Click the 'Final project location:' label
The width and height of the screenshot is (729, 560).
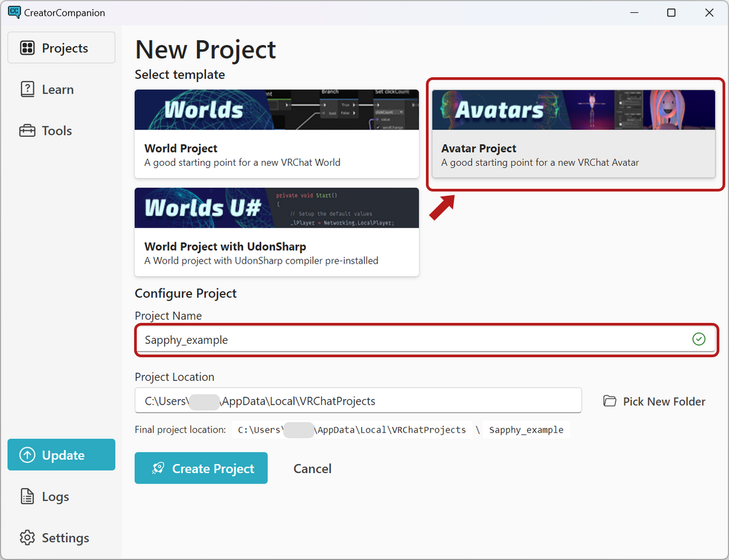point(180,429)
